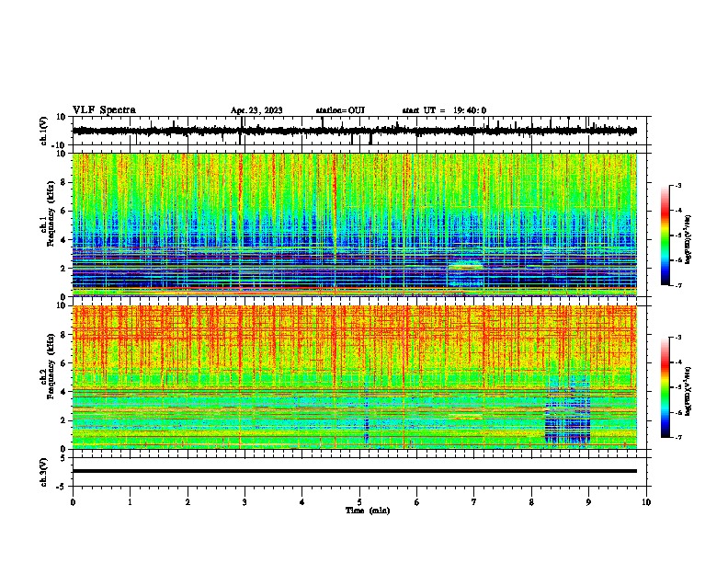
Task: Click the "ch.1(V)" waveform axis label
Action: click(x=44, y=131)
